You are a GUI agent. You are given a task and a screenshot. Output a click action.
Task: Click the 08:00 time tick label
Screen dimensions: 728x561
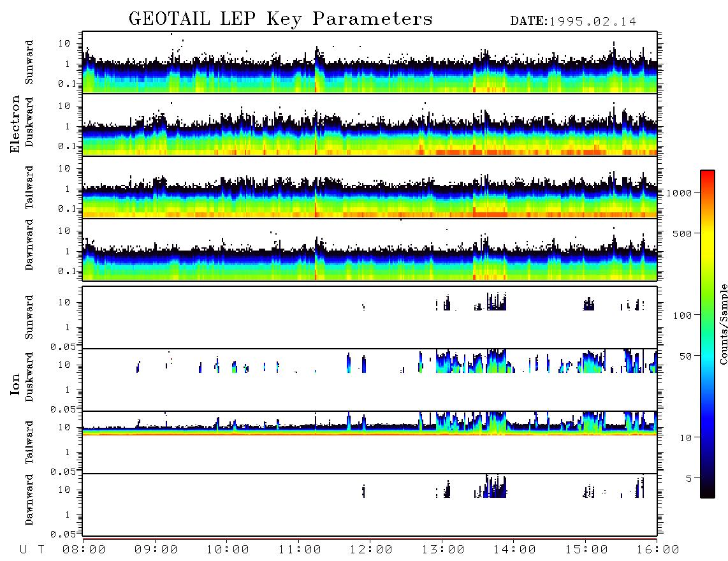(x=84, y=550)
